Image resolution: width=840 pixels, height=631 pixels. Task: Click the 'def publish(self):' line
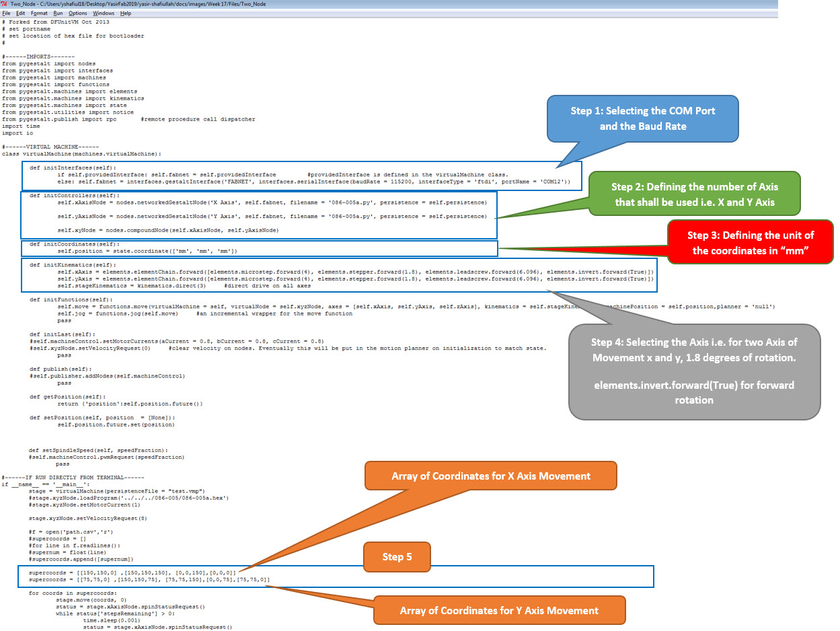[x=61, y=369]
